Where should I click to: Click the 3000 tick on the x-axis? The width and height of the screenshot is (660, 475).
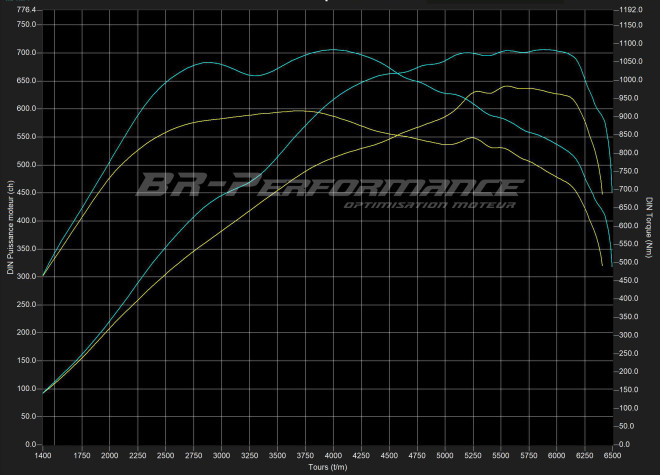(x=222, y=455)
